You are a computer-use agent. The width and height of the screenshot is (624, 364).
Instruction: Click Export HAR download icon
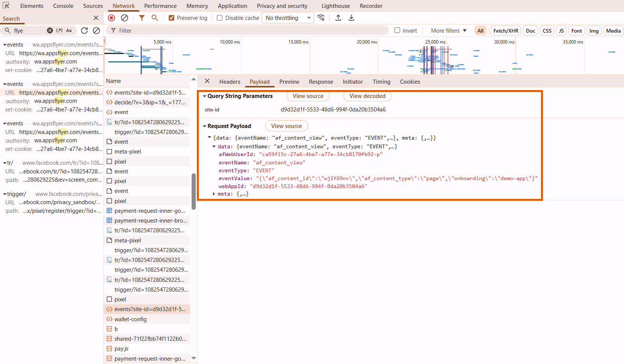click(351, 18)
